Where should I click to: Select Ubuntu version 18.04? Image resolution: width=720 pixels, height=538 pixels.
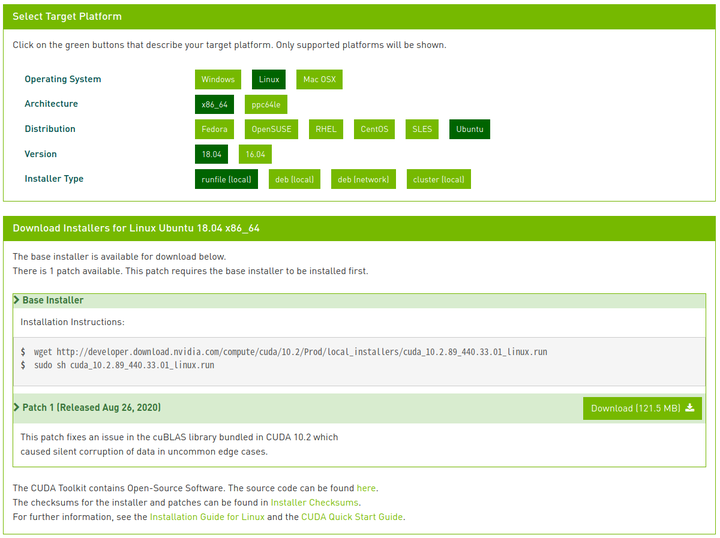pos(211,154)
